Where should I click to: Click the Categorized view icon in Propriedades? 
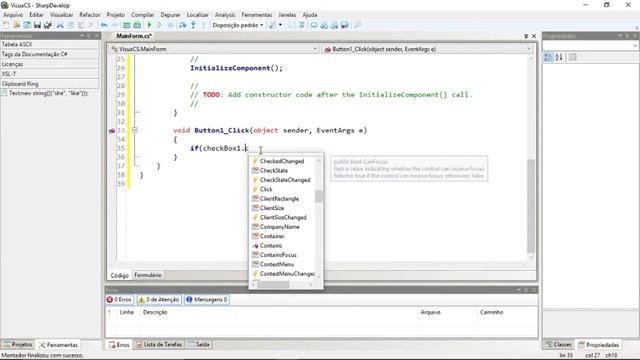[x=548, y=57]
